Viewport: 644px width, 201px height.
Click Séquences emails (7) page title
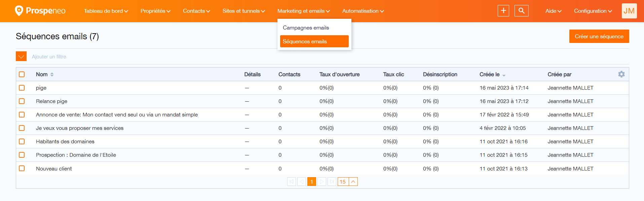coord(57,36)
